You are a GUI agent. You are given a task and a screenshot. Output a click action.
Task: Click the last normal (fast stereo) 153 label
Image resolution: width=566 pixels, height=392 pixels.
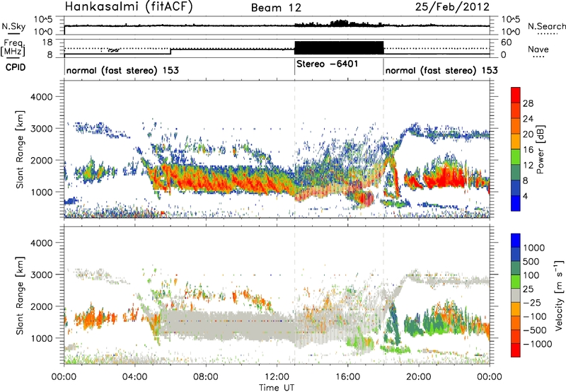(x=441, y=70)
